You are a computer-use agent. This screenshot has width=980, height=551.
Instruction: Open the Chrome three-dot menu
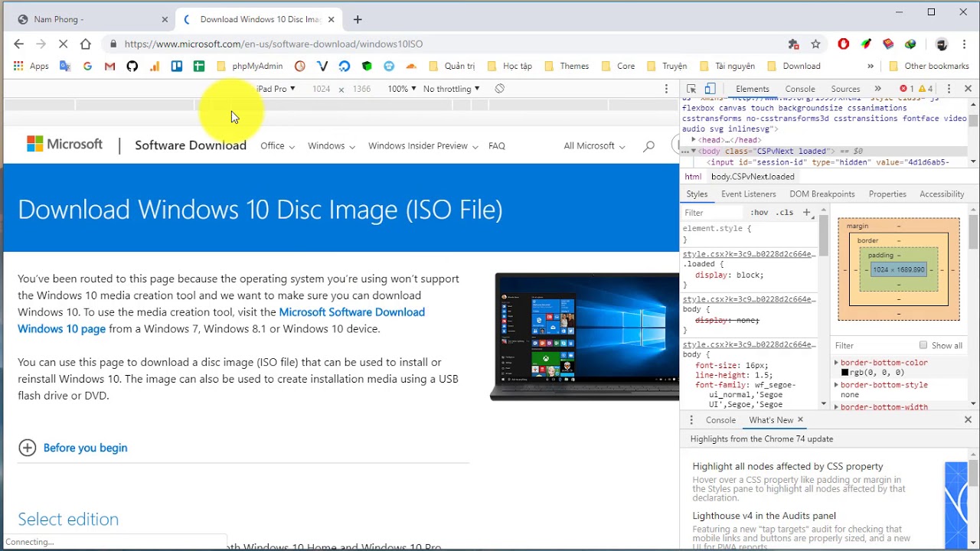(965, 44)
